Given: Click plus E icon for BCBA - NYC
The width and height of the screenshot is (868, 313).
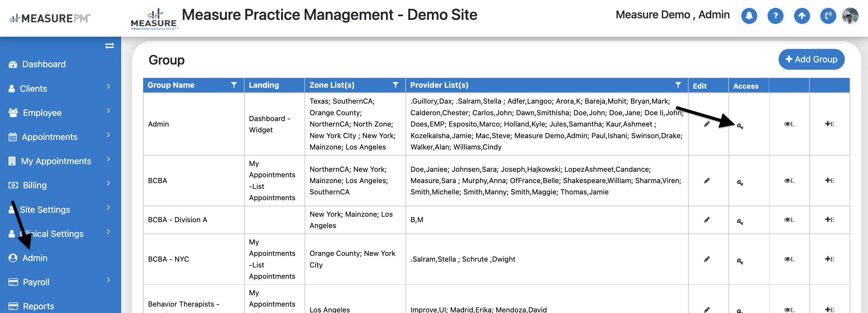Looking at the screenshot, I should 829,260.
